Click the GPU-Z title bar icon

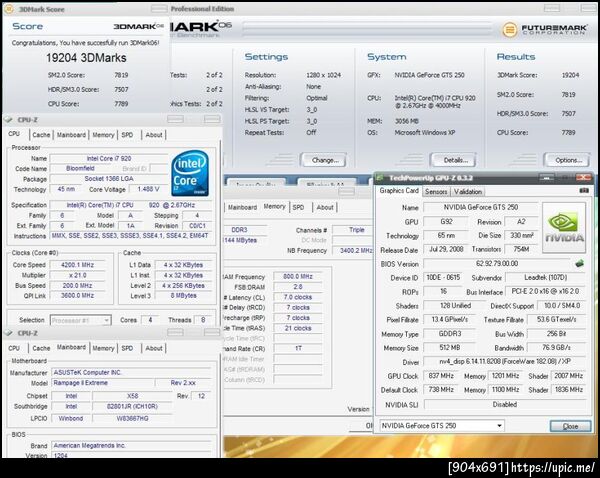[x=380, y=178]
